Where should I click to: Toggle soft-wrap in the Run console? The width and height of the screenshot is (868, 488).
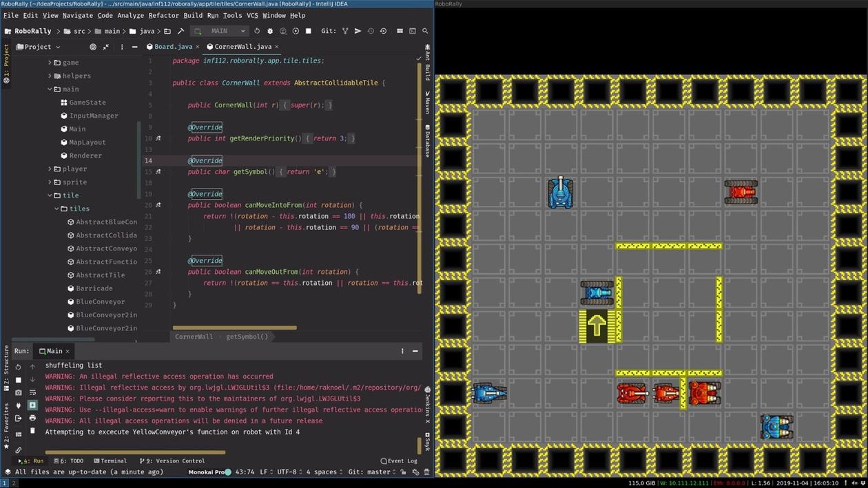pyautogui.click(x=32, y=392)
